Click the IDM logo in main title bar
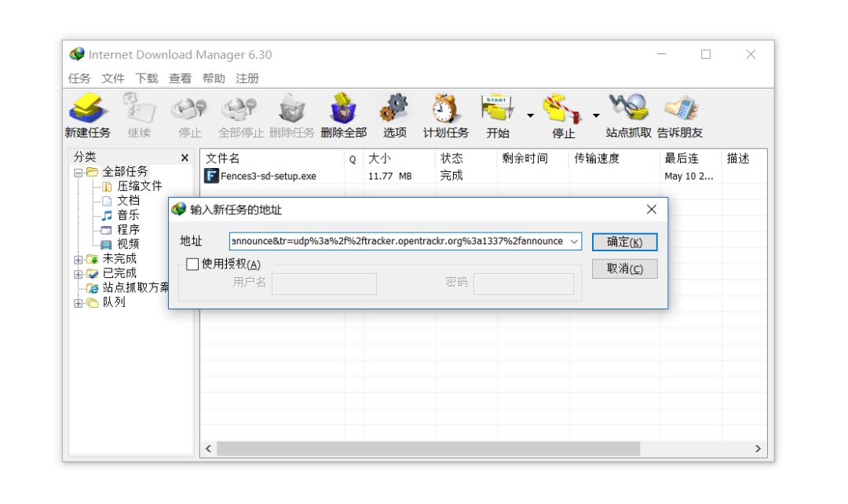 (77, 54)
